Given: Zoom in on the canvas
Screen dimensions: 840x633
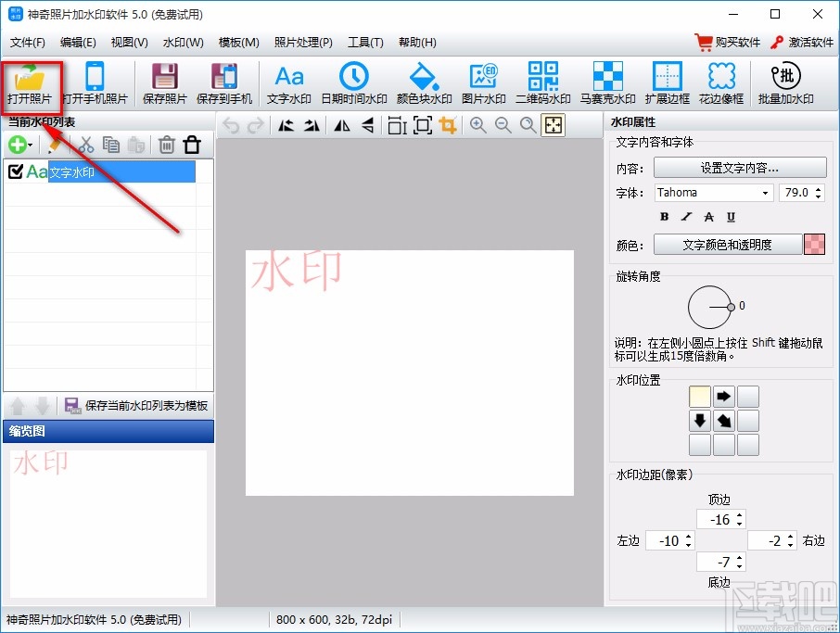Looking at the screenshot, I should tap(477, 125).
